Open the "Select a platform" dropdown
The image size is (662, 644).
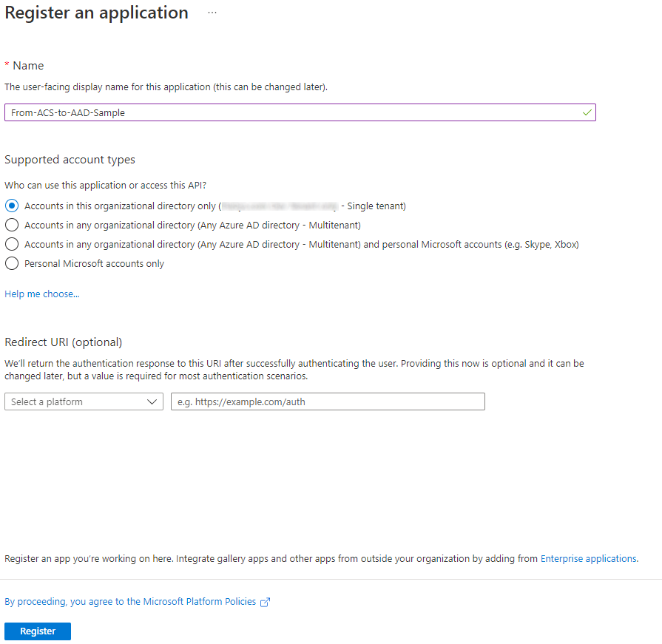(84, 401)
